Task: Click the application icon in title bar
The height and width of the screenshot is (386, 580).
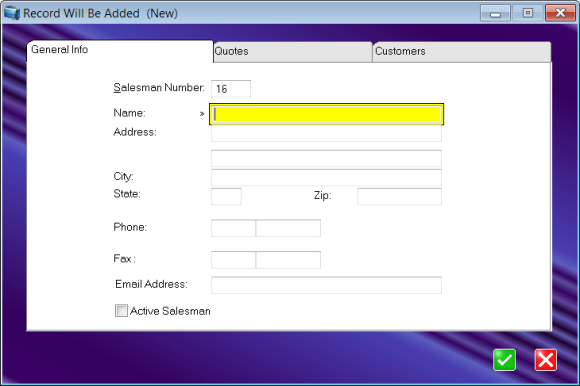Action: coord(11,13)
